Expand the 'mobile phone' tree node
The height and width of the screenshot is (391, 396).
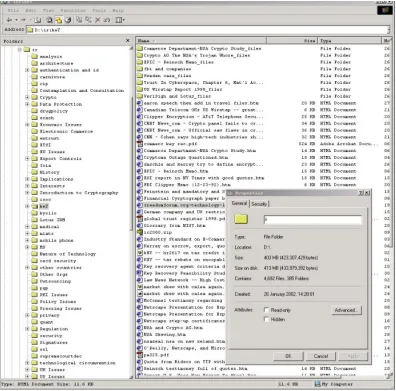tap(27, 240)
